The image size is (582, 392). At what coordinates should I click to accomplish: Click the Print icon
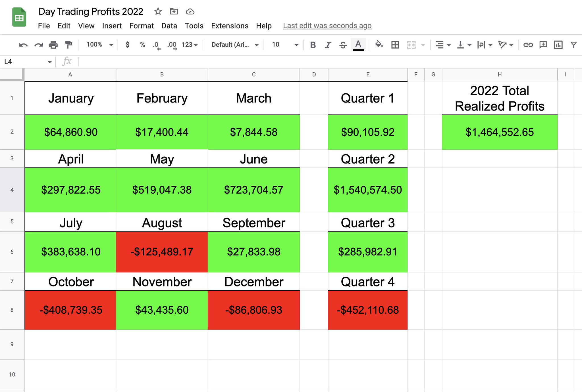53,45
